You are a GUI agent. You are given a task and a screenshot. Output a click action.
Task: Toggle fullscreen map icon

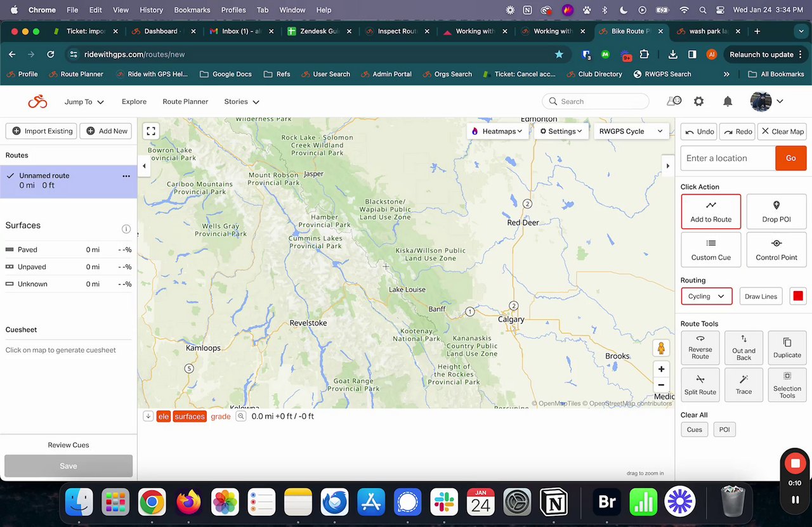click(x=151, y=131)
